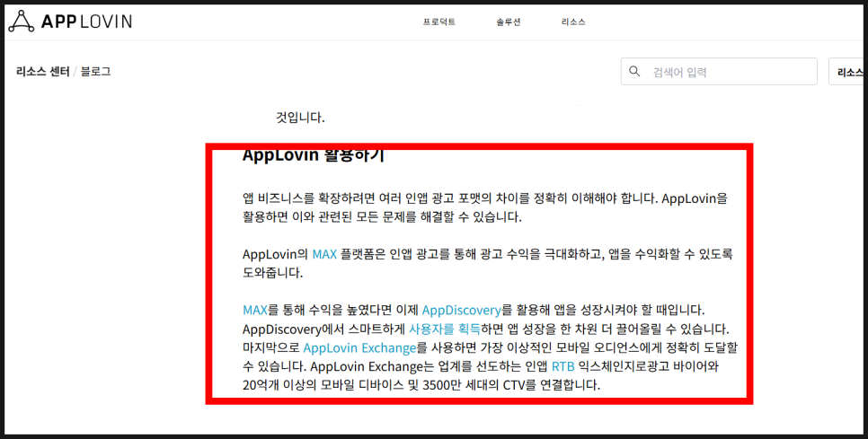Open the 솔루션 menu
Screen dimensions: 868x439
(509, 22)
